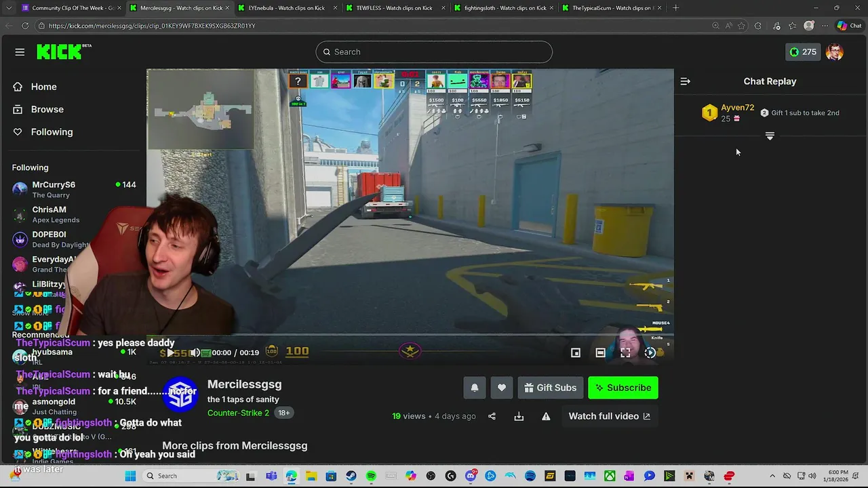Screen dimensions: 868x488
Task: Go to Home in the sidebar
Action: (43, 87)
